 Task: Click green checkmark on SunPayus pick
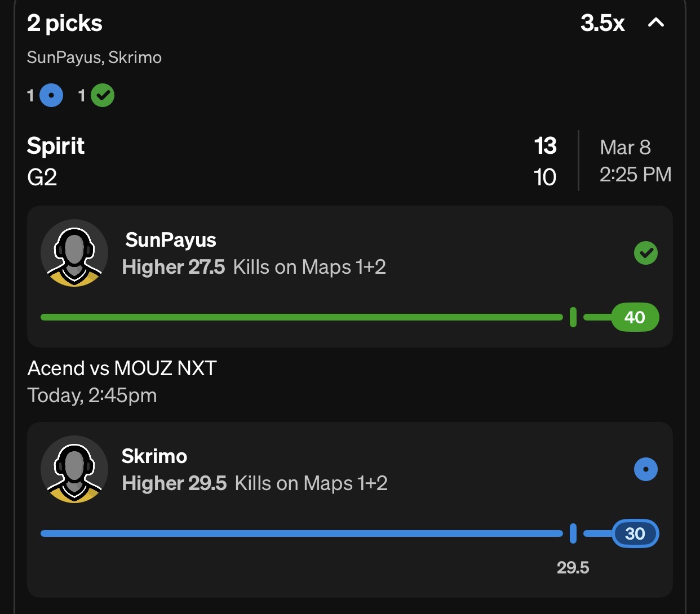[646, 253]
